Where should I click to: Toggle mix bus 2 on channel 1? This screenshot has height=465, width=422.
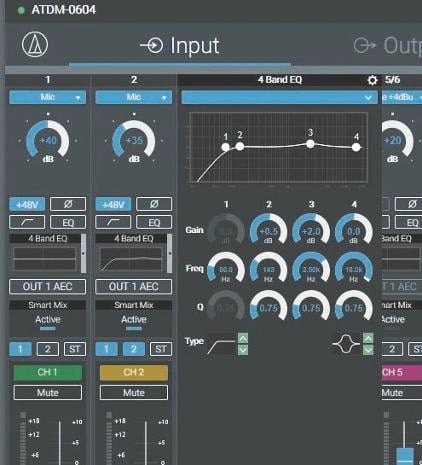pos(47,349)
